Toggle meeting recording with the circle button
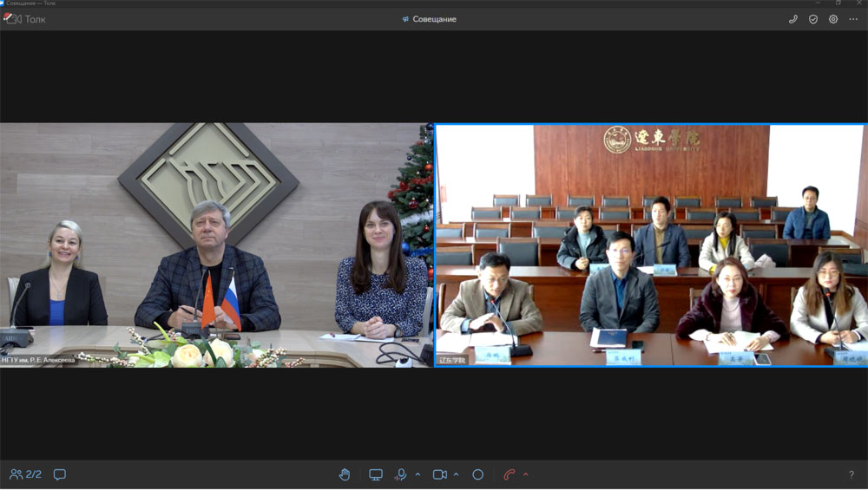This screenshot has height=490, width=868. click(x=477, y=474)
